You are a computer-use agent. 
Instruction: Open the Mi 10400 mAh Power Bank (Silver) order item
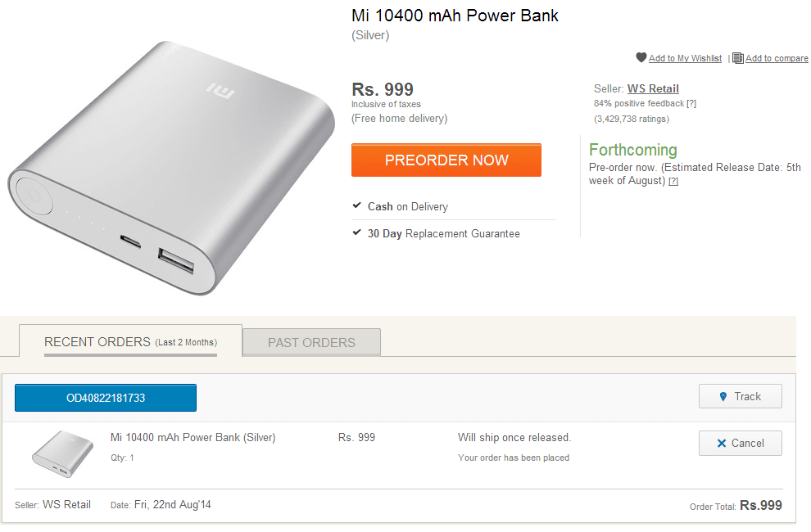click(x=193, y=438)
